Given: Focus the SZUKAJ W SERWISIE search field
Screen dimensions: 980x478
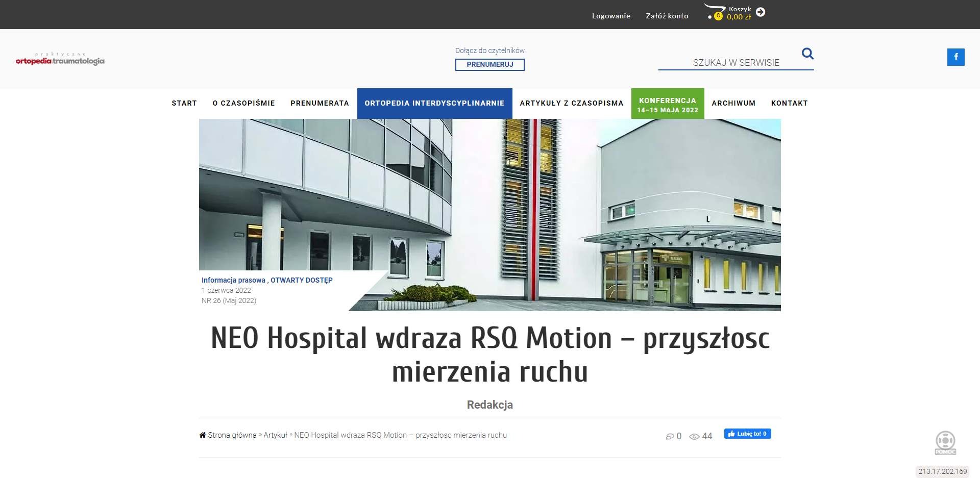Looking at the screenshot, I should pos(736,63).
